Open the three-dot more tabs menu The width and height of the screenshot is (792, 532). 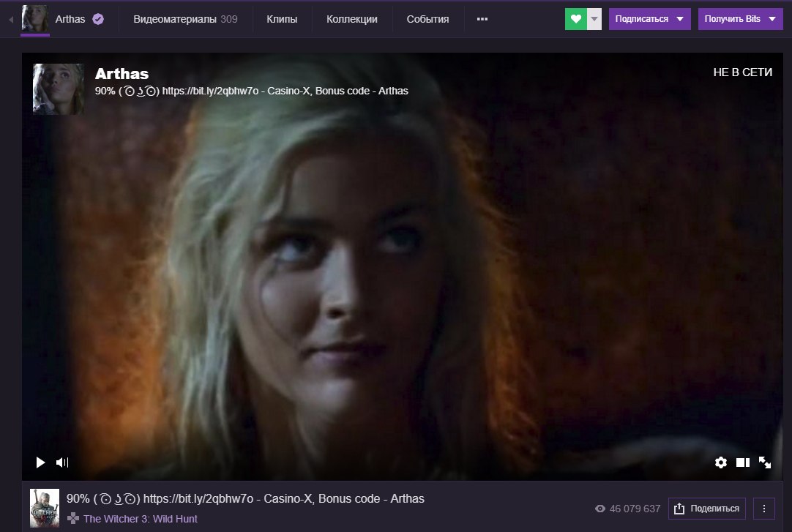tap(482, 19)
